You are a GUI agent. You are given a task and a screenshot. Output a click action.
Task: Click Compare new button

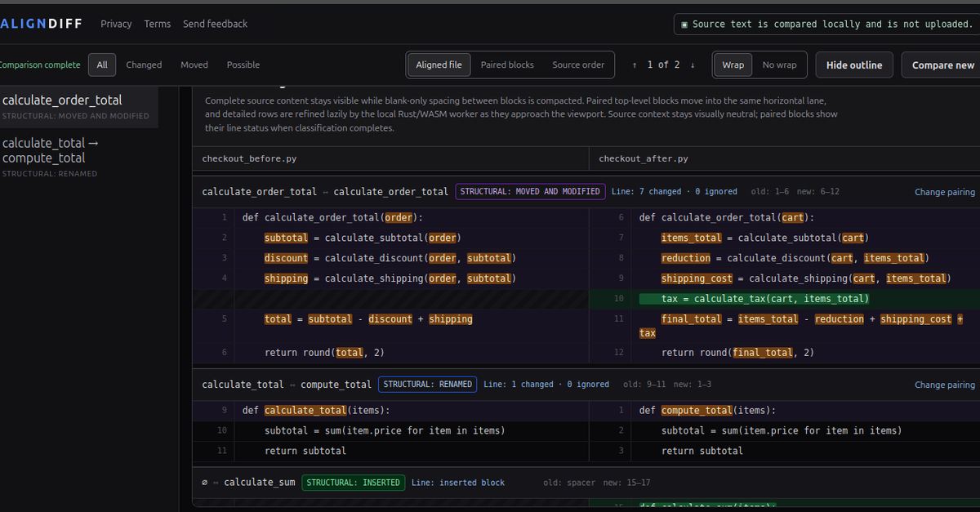[942, 65]
